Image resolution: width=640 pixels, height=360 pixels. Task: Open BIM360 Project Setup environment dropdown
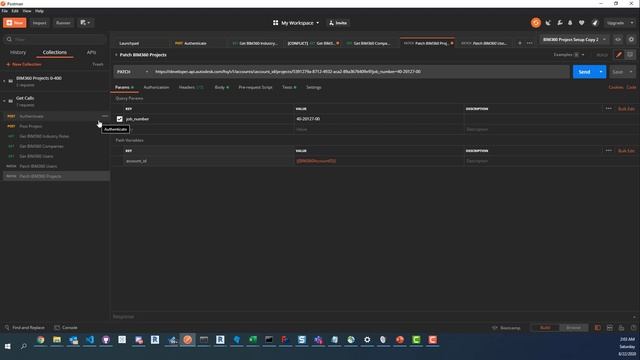coord(574,40)
